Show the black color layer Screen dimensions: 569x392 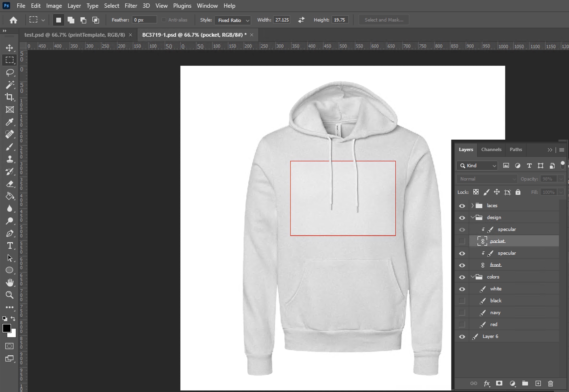click(462, 301)
